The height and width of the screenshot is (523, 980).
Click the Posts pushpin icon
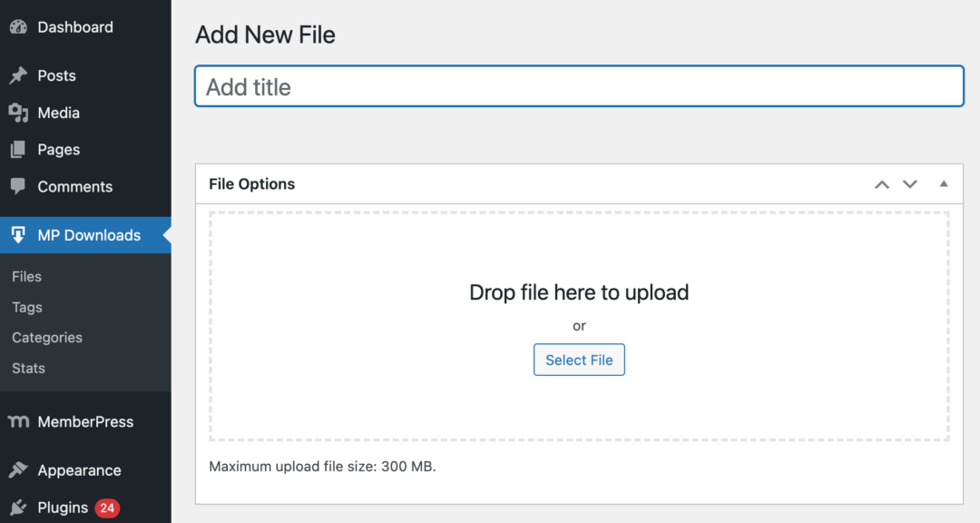click(18, 76)
